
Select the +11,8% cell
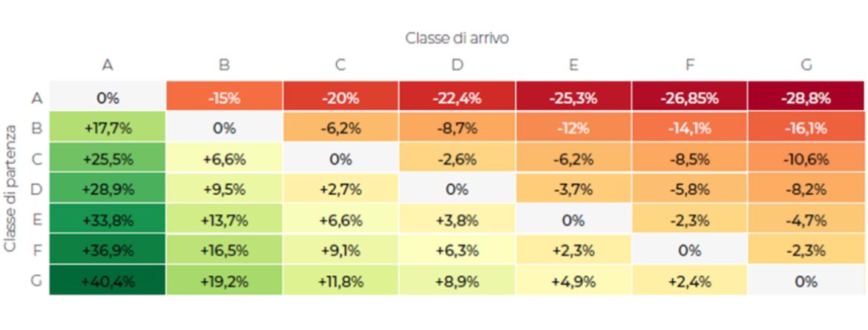341,282
